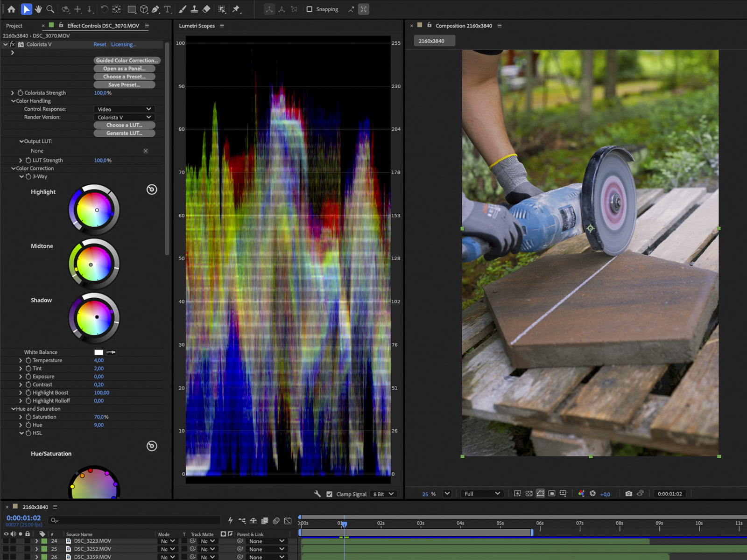
Task: Enable motion blur for the composition
Action: tap(276, 520)
